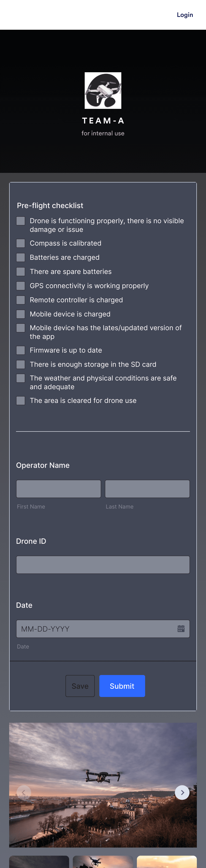The image size is (206, 868).
Task: Click the First Name input field
Action: tap(58, 489)
